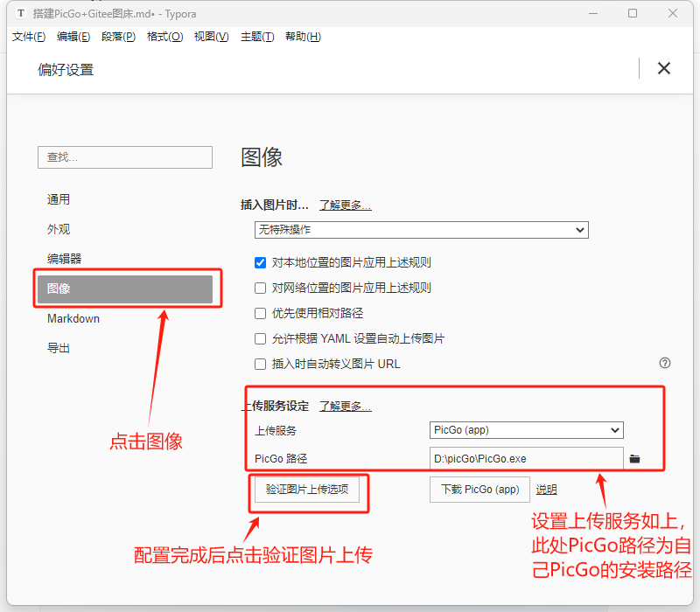
Task: Click the 上传服务 label text
Action: [x=276, y=431]
